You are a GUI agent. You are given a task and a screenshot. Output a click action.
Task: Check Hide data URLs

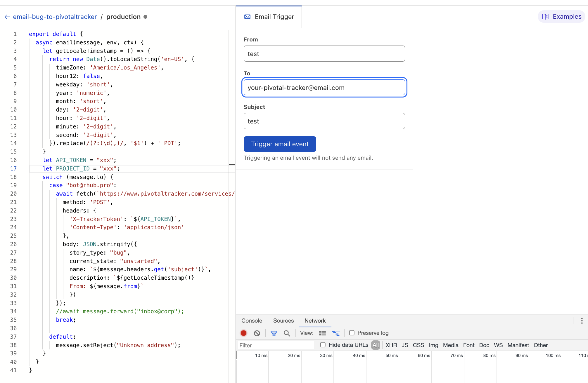(x=323, y=345)
